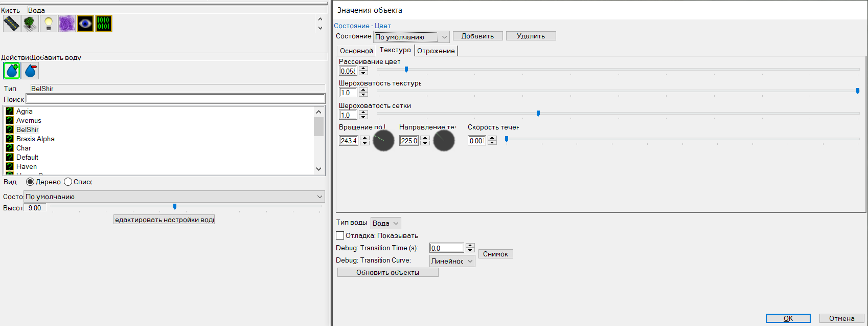The height and width of the screenshot is (326, 868).
Task: Click the Transition Time input field
Action: pos(447,248)
